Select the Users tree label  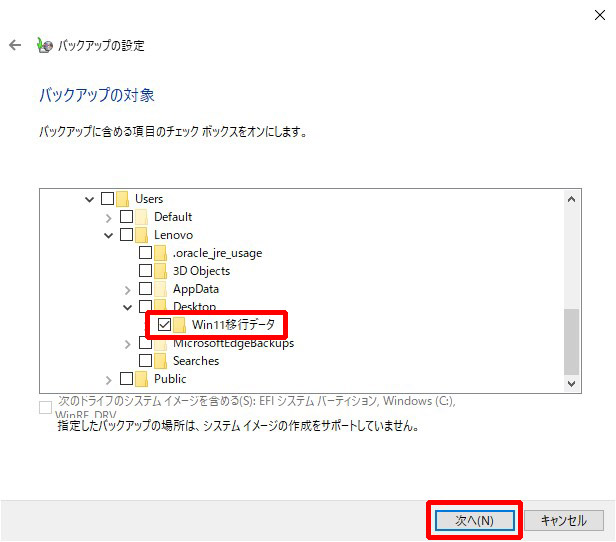(x=149, y=199)
